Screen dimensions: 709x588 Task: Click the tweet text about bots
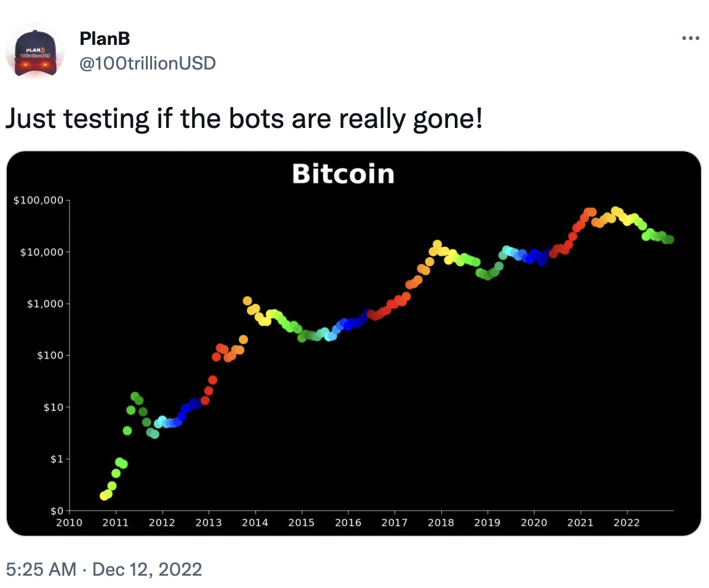[244, 119]
